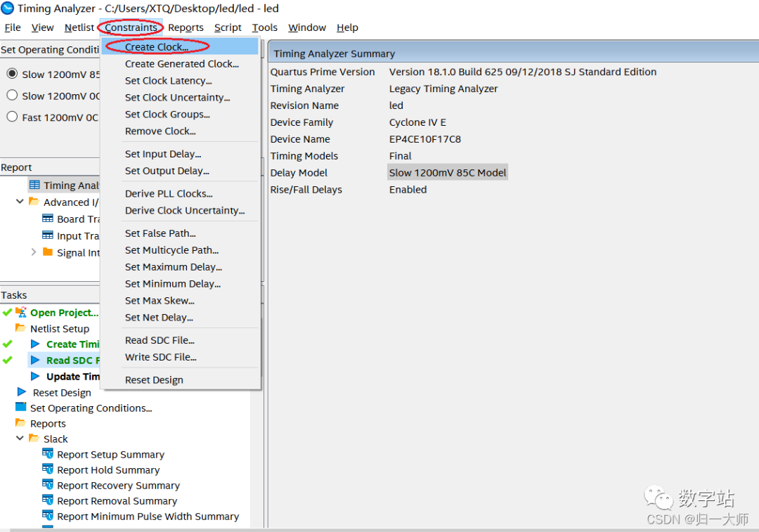This screenshot has height=532, width=759.
Task: Select the Fast 1200mV 0C radio button
Action: click(x=12, y=117)
